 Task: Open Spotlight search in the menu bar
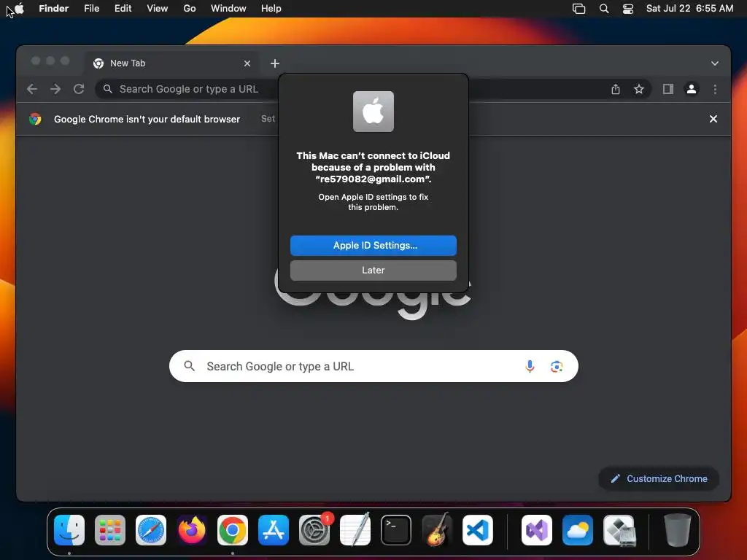(x=603, y=8)
